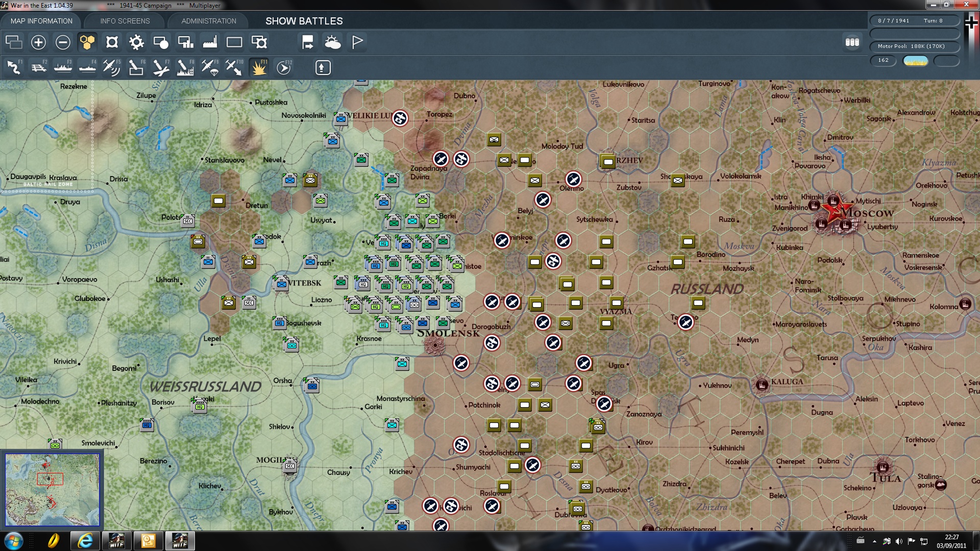Click the flag-with-arrow toolbar icon
Image resolution: width=980 pixels, height=551 pixels.
[x=308, y=42]
